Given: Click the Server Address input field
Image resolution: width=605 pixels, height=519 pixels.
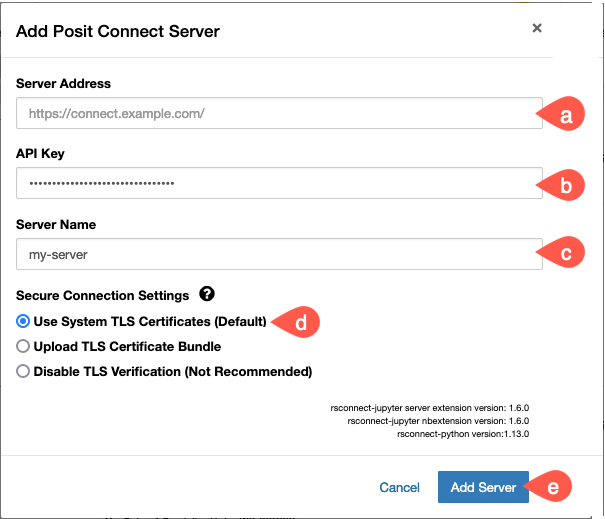Looking at the screenshot, I should 279,113.
